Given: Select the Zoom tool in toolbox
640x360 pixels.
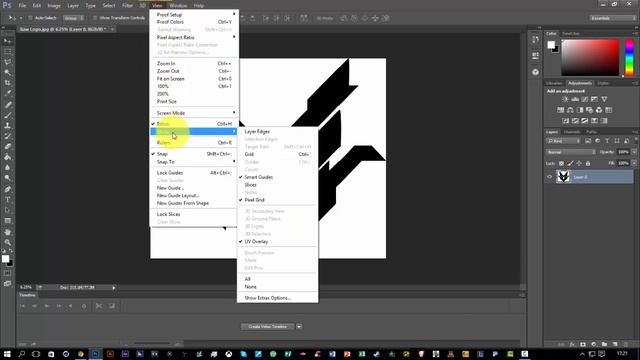Looking at the screenshot, I should pos(8,242).
